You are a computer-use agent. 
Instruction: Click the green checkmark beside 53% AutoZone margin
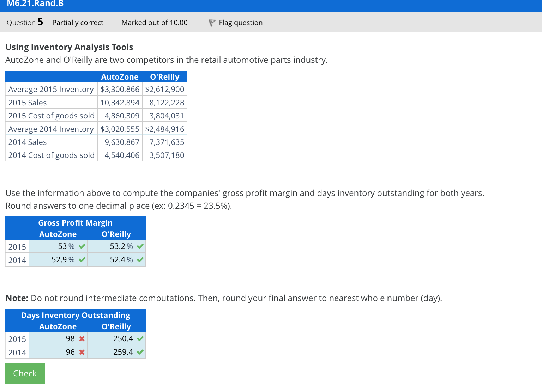(x=82, y=246)
